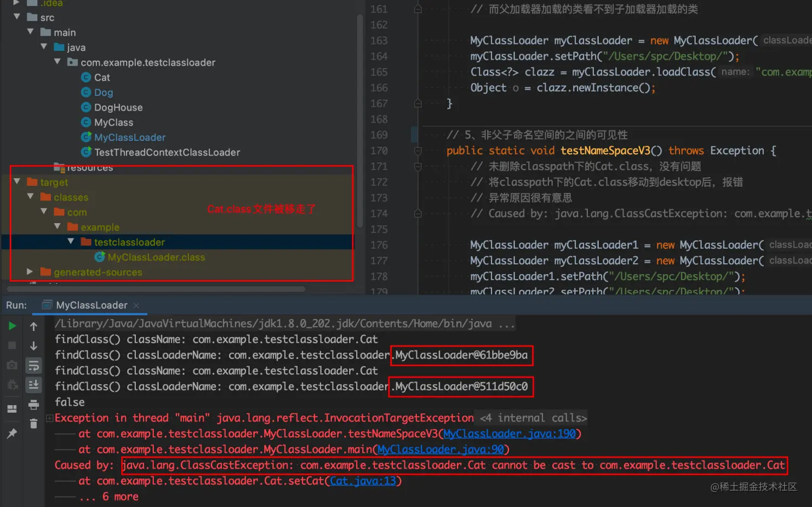Click the Cat class icon
The image size is (812, 507).
click(x=86, y=77)
